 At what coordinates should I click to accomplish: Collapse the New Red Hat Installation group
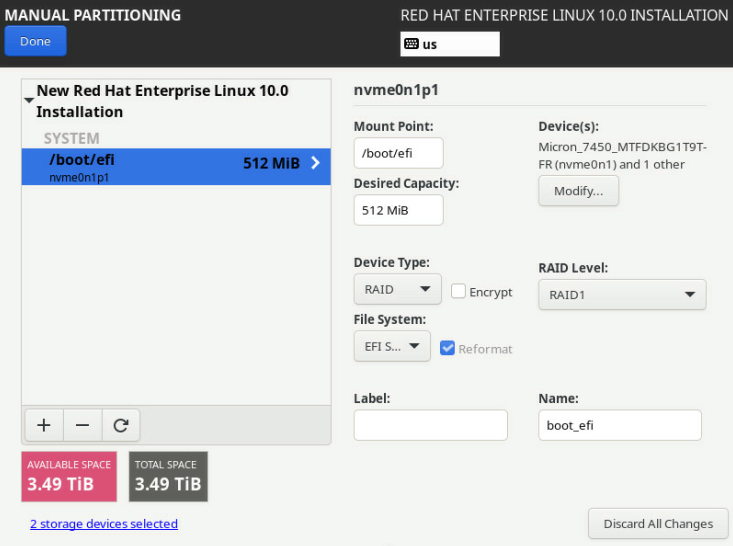(x=29, y=100)
